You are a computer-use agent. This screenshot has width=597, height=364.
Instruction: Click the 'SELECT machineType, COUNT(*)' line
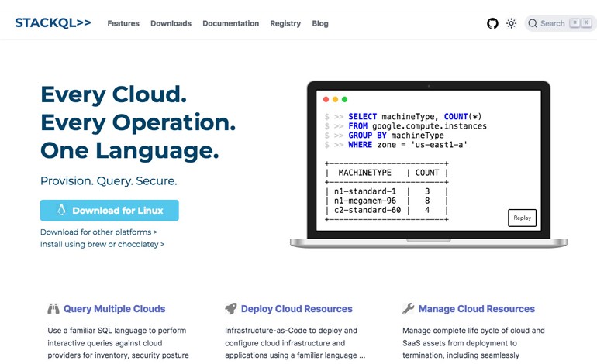click(x=403, y=116)
